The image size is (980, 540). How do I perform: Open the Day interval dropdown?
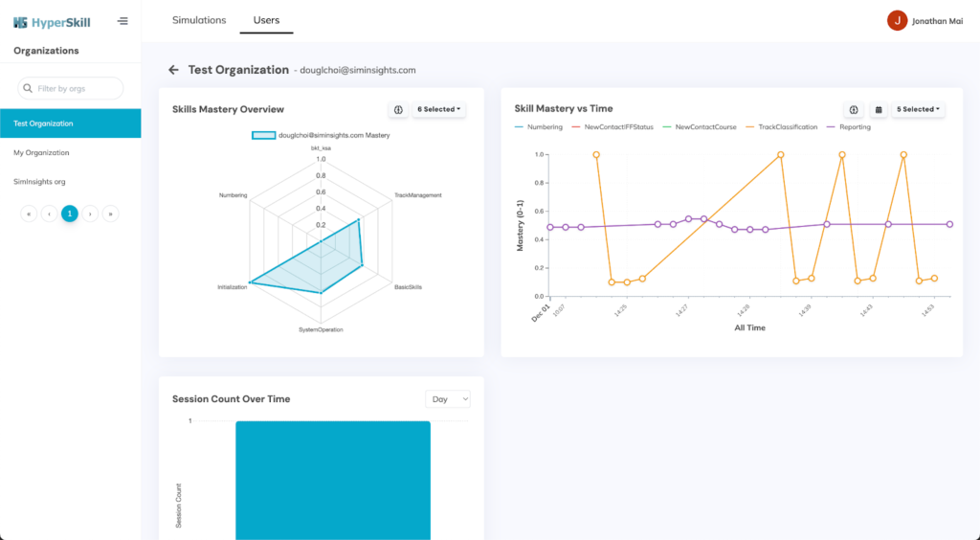447,398
